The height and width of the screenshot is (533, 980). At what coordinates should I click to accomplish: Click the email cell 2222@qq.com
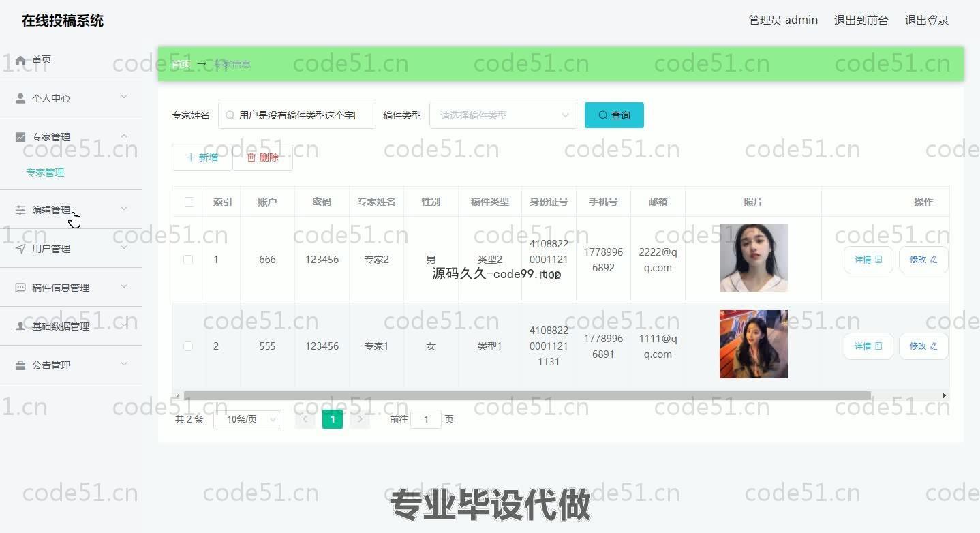point(658,260)
